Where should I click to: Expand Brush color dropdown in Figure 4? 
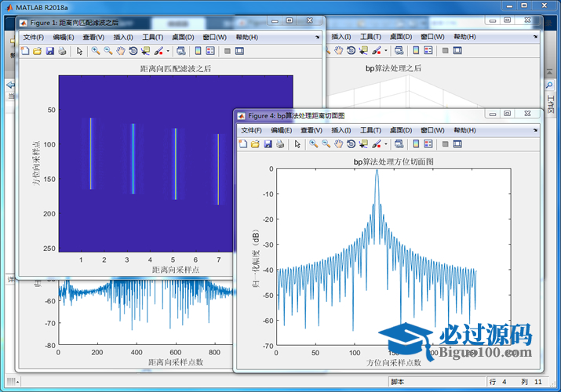(x=384, y=144)
